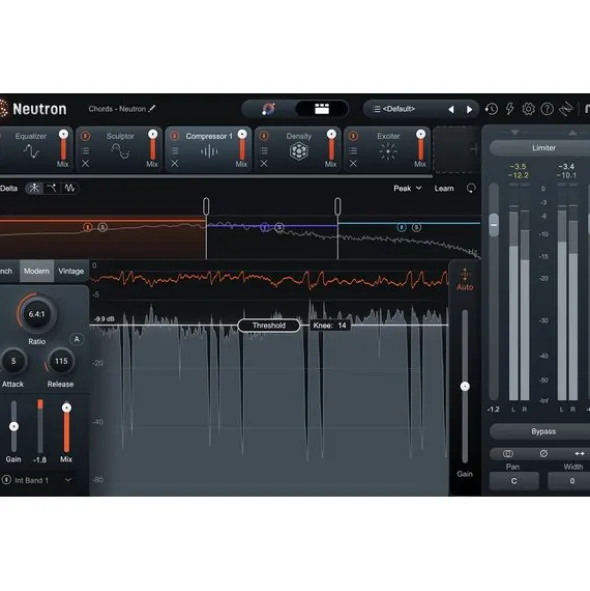Viewport: 590px width, 591px height.
Task: Click the Bypass button
Action: tap(543, 431)
